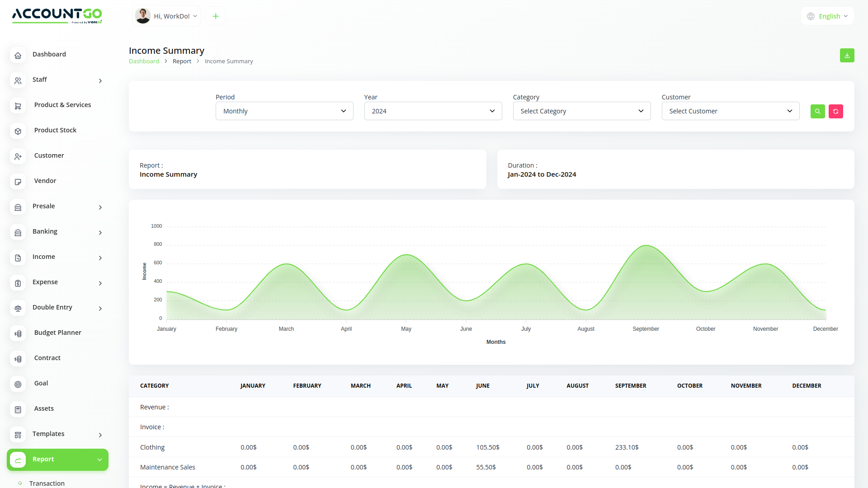
Task: Select the Transaction sidebar item
Action: 47,483
